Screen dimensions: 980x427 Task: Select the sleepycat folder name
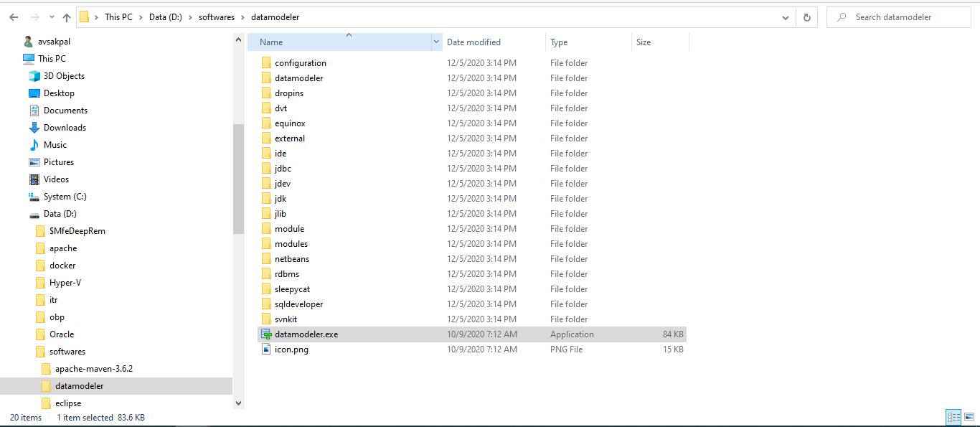coord(294,289)
